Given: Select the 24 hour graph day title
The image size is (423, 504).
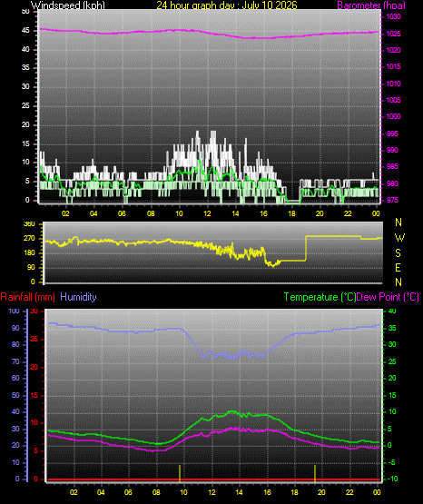Looking at the screenshot, I should pyautogui.click(x=227, y=5).
